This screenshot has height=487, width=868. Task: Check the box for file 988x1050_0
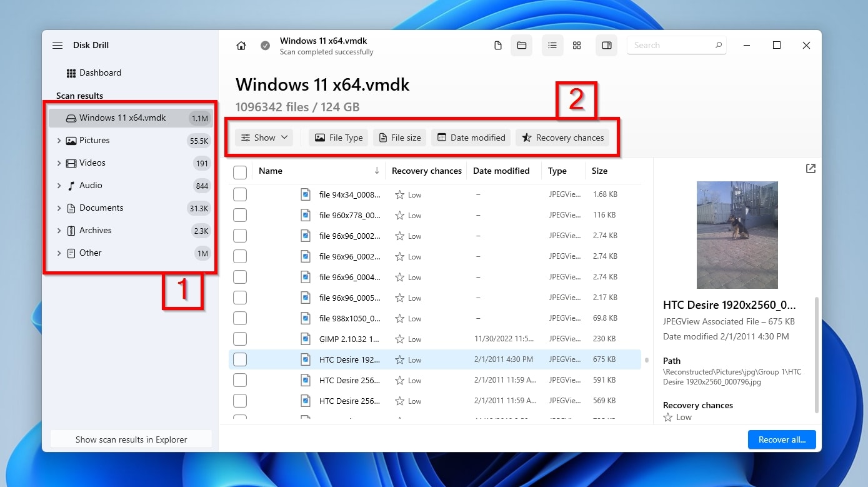[x=240, y=319]
